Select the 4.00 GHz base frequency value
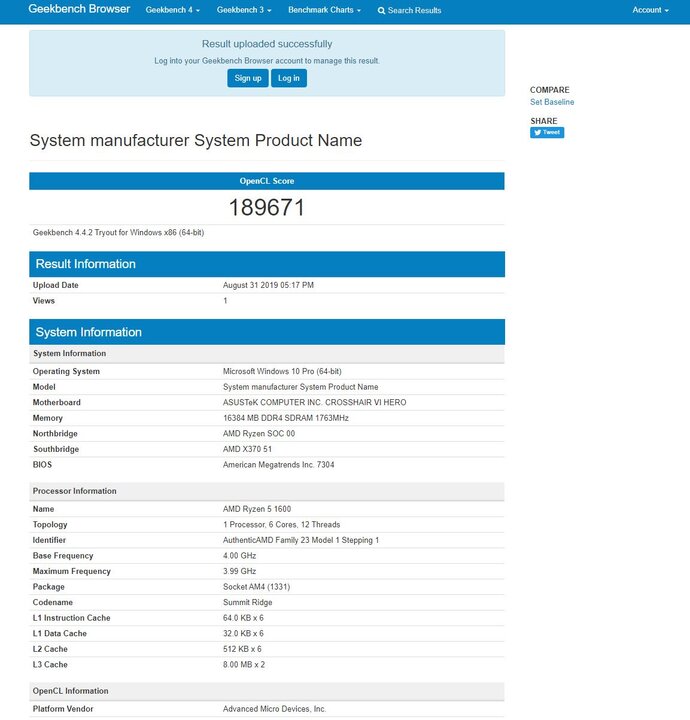This screenshot has width=690, height=720. click(239, 556)
